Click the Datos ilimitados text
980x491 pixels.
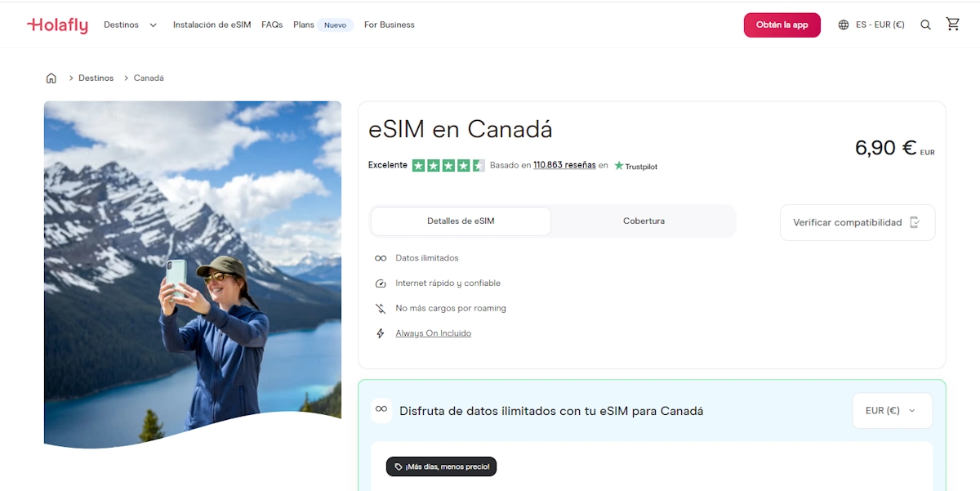pyautogui.click(x=427, y=258)
